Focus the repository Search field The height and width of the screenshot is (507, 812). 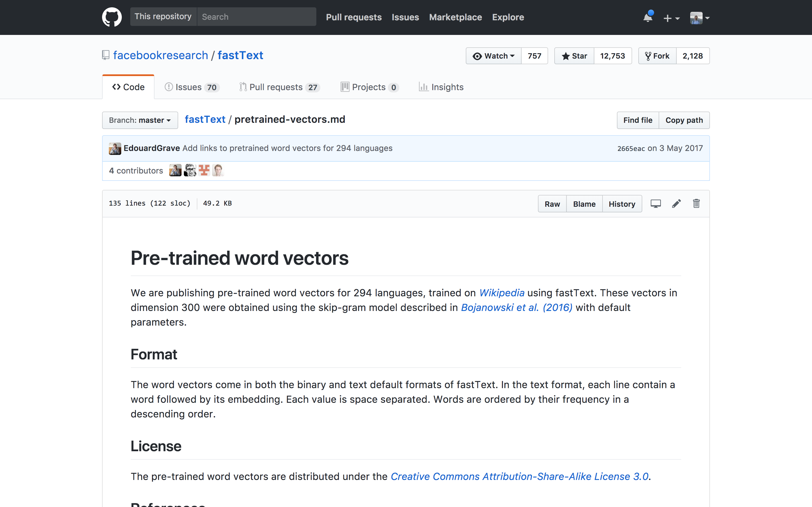[256, 17]
